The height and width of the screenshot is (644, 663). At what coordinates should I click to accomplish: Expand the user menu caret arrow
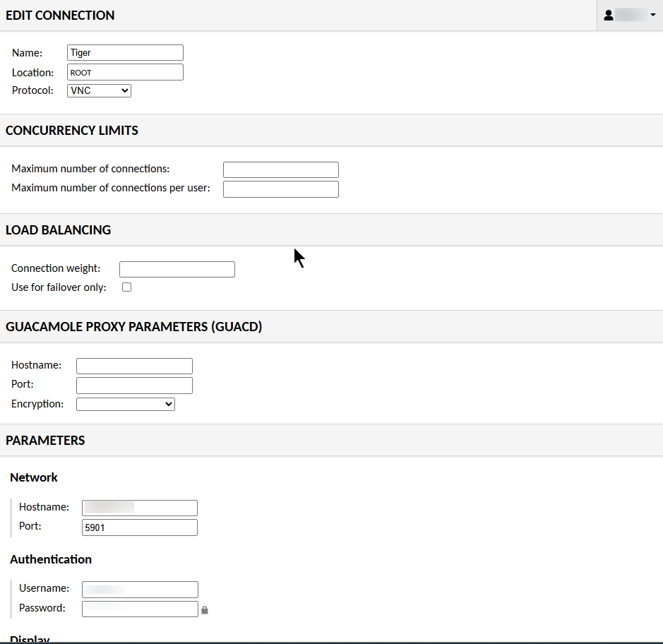[x=653, y=15]
